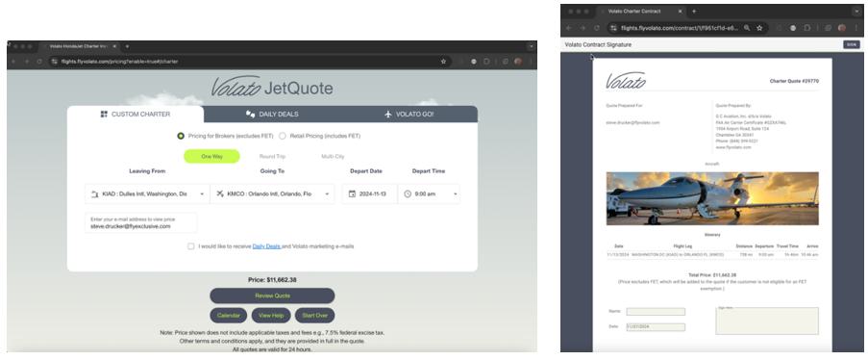Close the Volato HondaJet Charter browser tab
This screenshot has width=868, height=360.
coord(115,46)
